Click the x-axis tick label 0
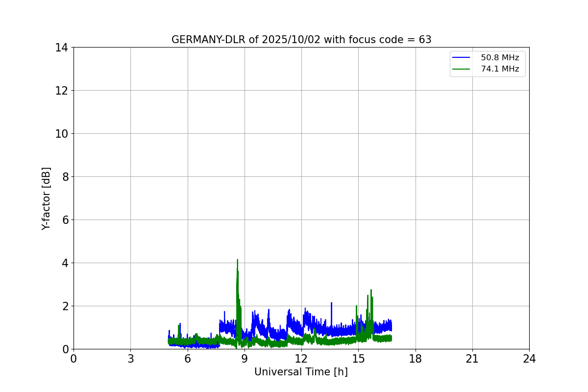Image resolution: width=588 pixels, height=392 pixels. (x=73, y=359)
